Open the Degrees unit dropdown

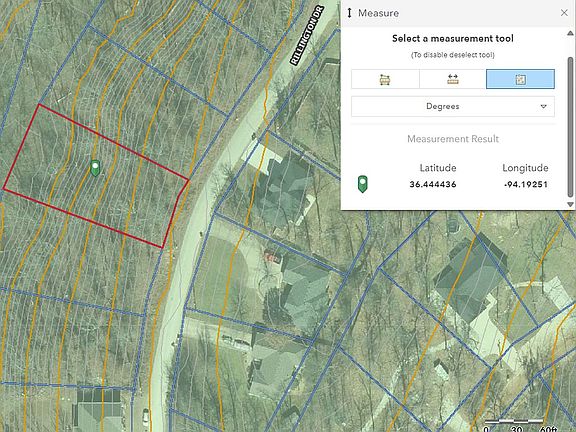click(453, 107)
